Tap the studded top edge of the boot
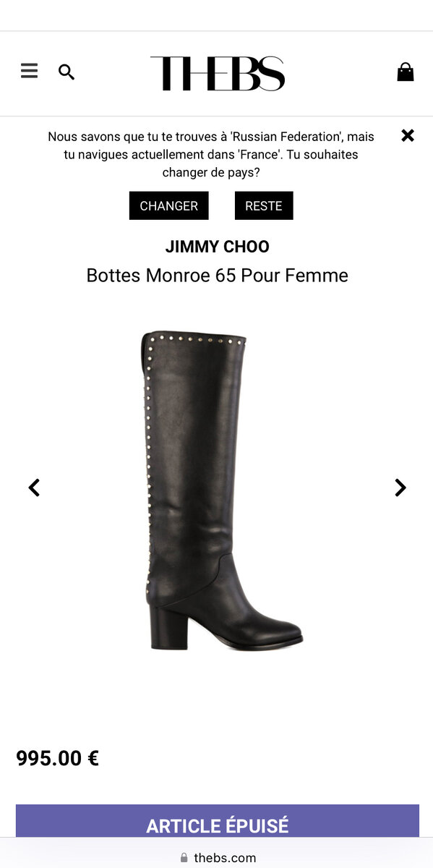 (x=194, y=337)
